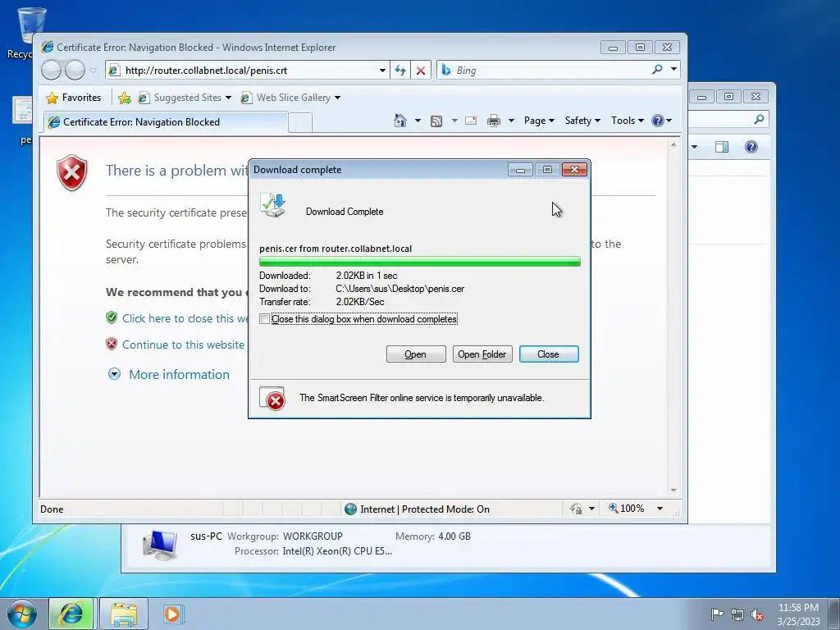Open the downloaded file with Open button
This screenshot has height=630, width=840.
(x=416, y=354)
